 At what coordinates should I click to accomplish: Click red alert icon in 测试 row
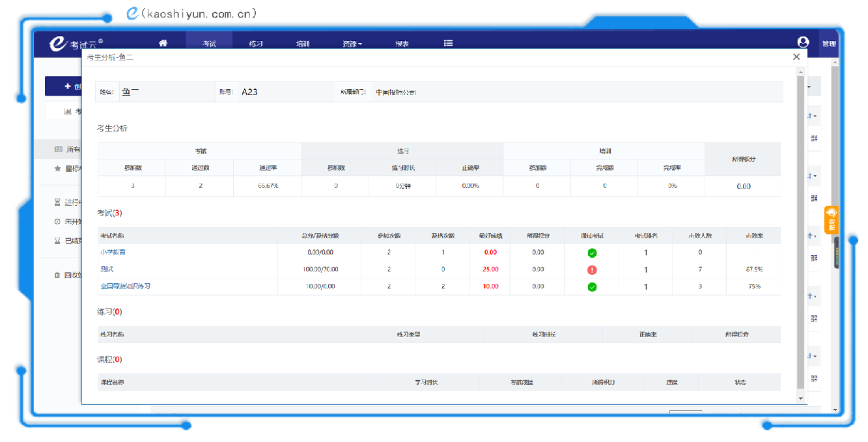coord(592,269)
